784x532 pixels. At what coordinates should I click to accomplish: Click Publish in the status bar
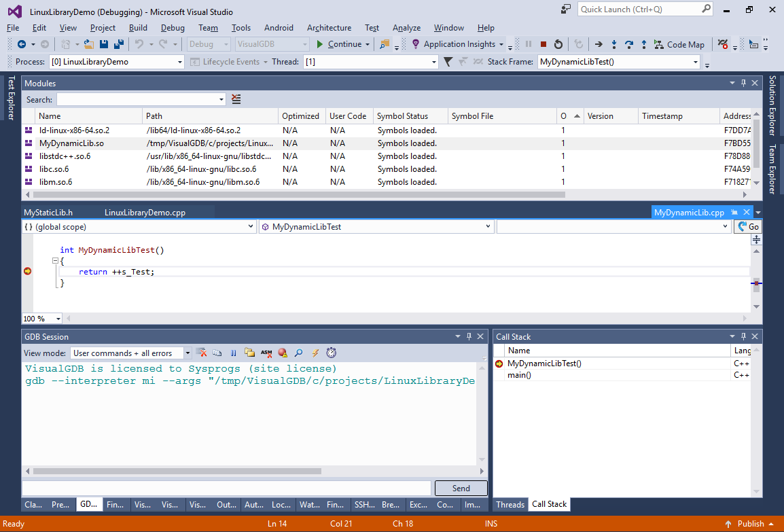point(751,523)
